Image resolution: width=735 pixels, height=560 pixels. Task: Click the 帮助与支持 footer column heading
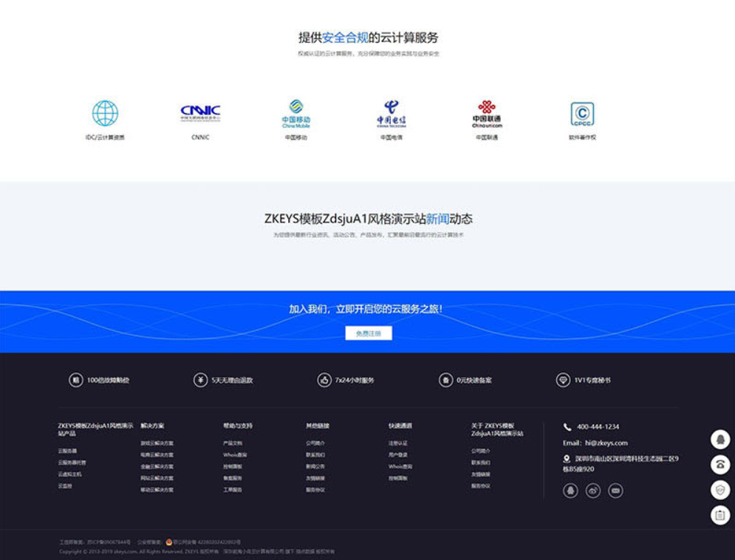tap(238, 426)
